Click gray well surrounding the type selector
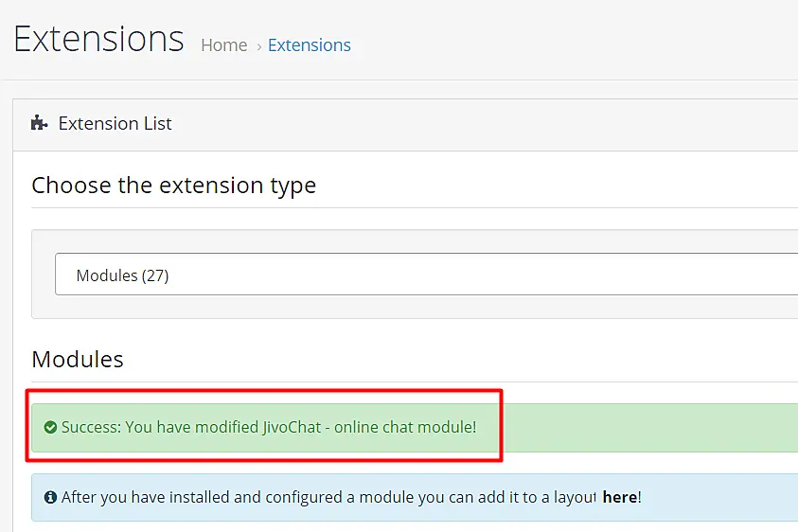The height and width of the screenshot is (532, 798). click(x=417, y=308)
